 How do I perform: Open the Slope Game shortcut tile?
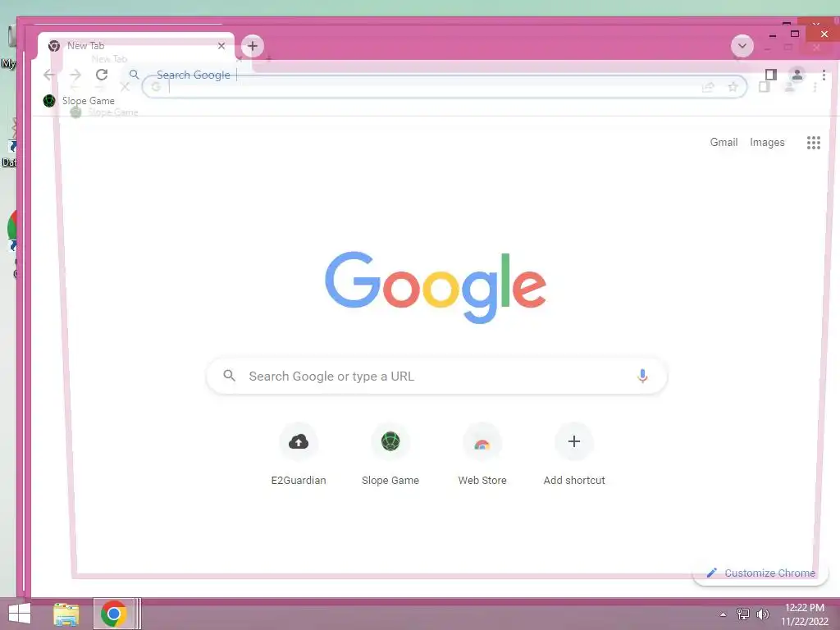390,453
